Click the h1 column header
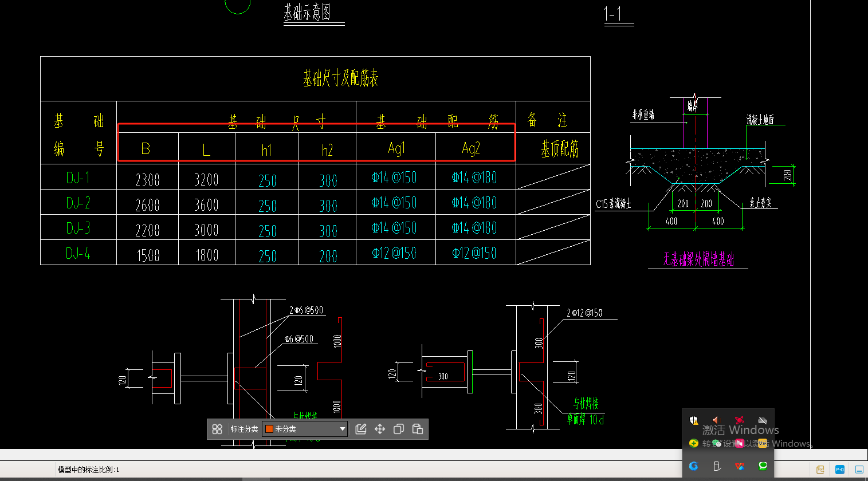This screenshot has height=481, width=868. (x=266, y=150)
